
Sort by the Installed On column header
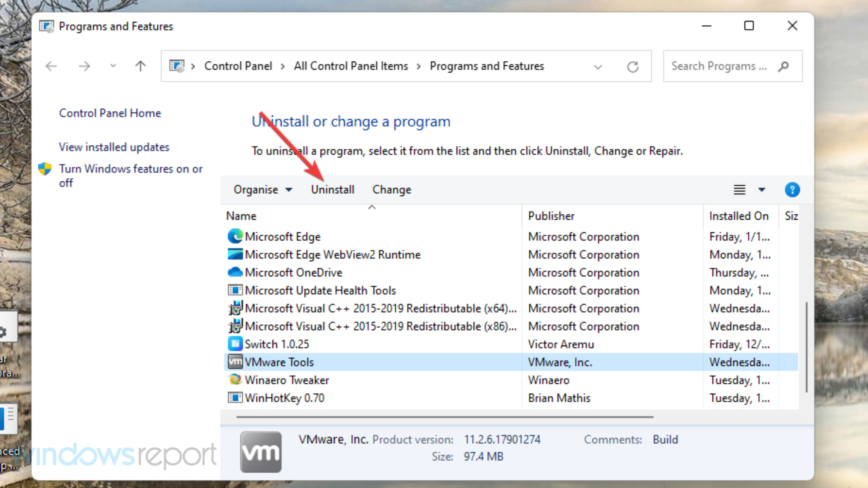point(741,216)
